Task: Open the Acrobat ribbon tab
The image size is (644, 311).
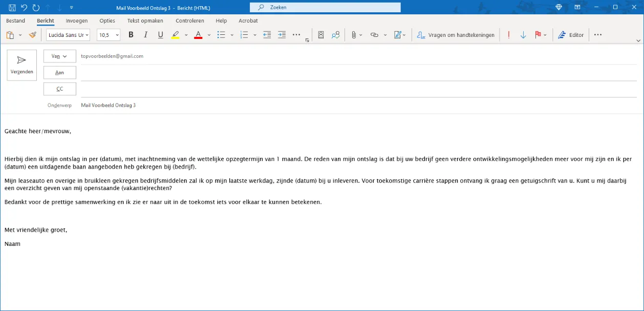Action: 248,21
